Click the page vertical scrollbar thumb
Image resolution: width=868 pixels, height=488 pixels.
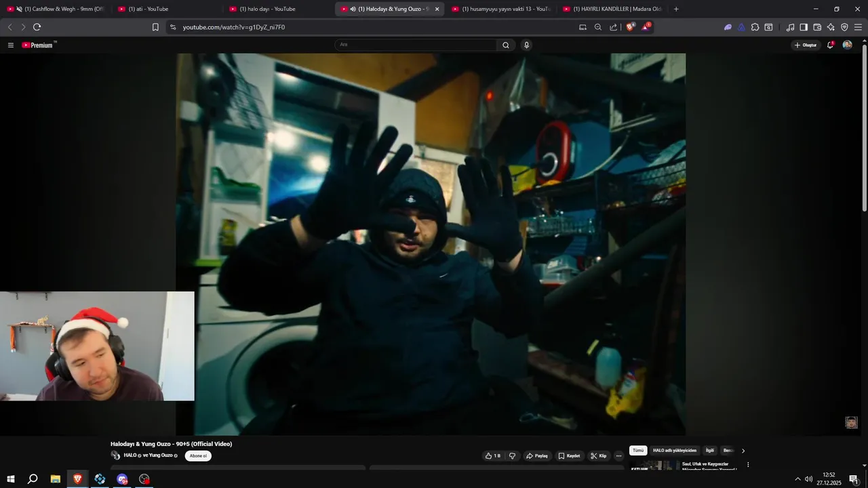[865, 127]
